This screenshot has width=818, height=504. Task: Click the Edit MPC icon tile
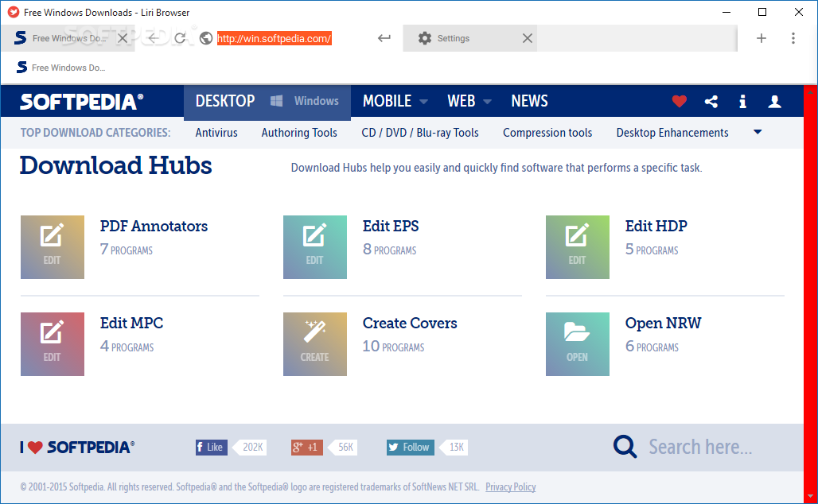(x=53, y=344)
